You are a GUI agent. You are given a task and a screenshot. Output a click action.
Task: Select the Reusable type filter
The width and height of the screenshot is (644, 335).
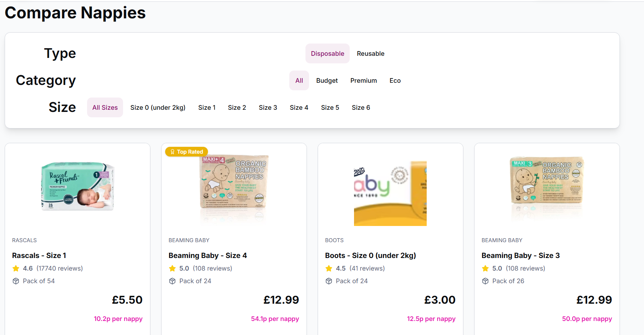[371, 54]
